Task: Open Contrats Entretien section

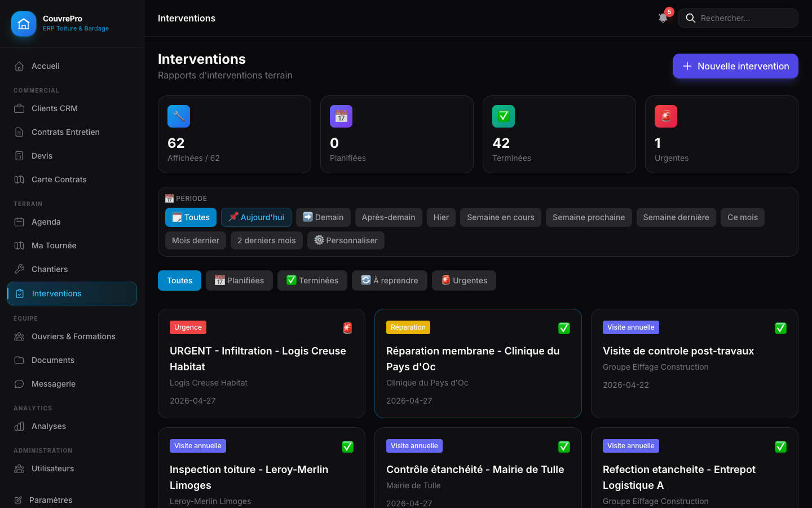Action: click(72, 132)
